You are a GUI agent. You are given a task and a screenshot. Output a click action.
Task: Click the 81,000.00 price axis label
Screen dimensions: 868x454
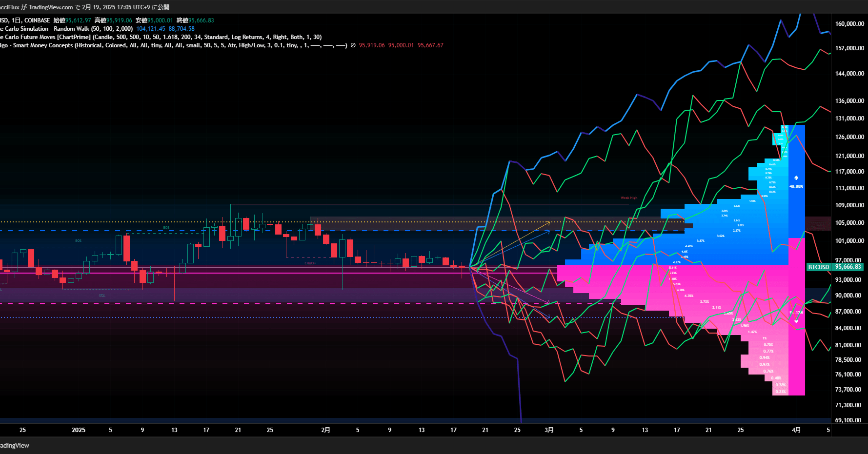click(x=848, y=345)
